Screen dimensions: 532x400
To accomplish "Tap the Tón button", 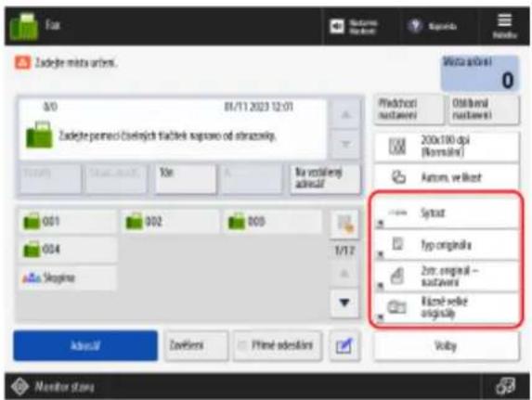I will [x=186, y=179].
